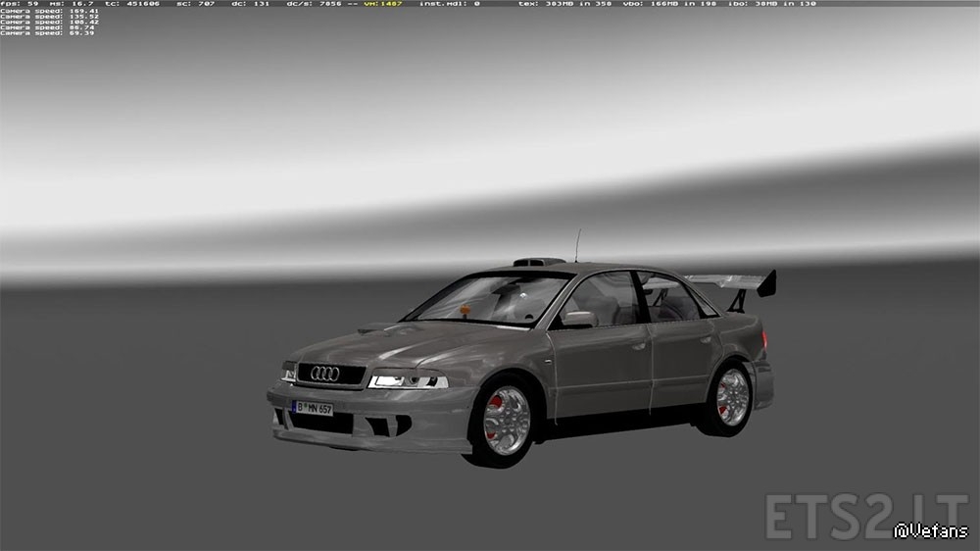This screenshot has height=551, width=980.
Task: Click the dc: 131 draw call counter
Action: tap(251, 4)
